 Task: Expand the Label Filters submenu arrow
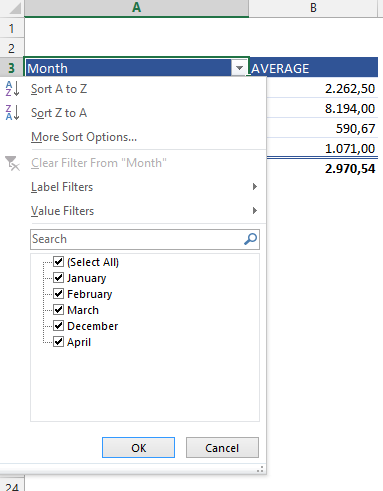click(255, 187)
